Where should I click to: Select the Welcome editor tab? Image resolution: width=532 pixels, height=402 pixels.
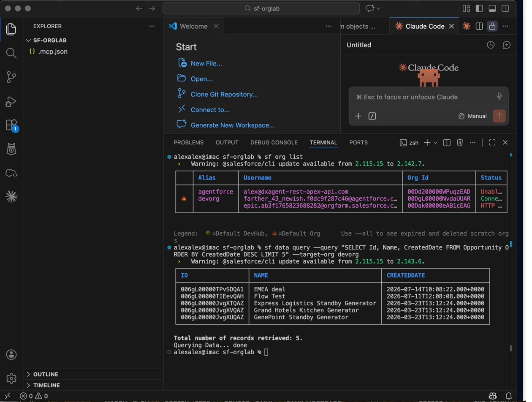(194, 26)
